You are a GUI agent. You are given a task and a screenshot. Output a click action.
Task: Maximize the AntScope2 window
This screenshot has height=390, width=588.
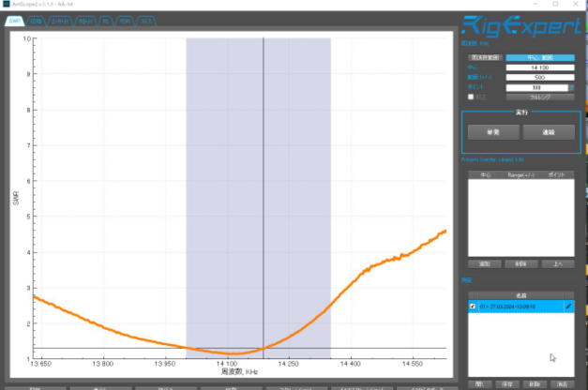(556, 5)
